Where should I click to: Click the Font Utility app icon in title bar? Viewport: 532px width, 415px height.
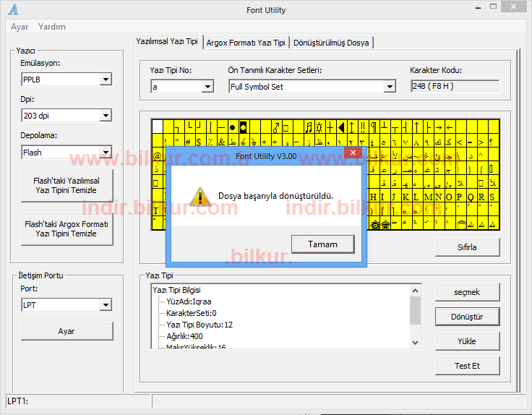click(13, 9)
